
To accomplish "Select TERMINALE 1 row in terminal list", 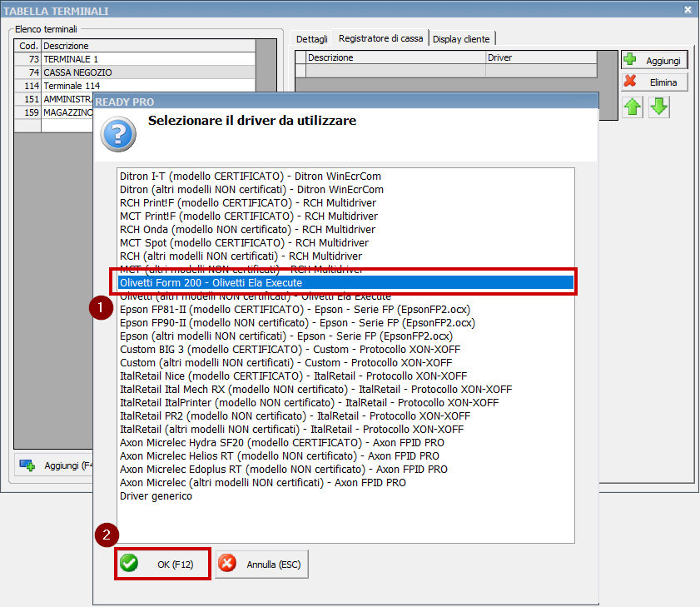I will (x=135, y=59).
